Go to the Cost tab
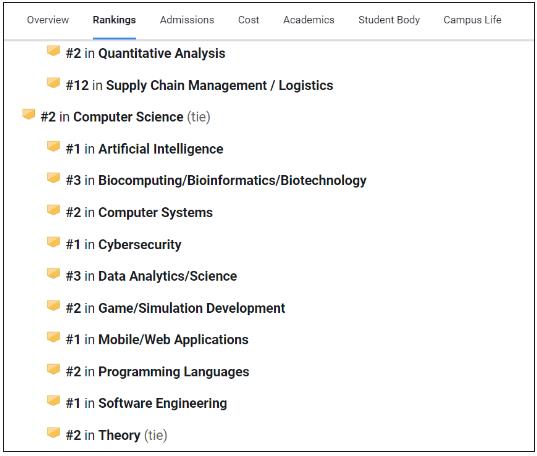The width and height of the screenshot is (537, 456). click(248, 20)
